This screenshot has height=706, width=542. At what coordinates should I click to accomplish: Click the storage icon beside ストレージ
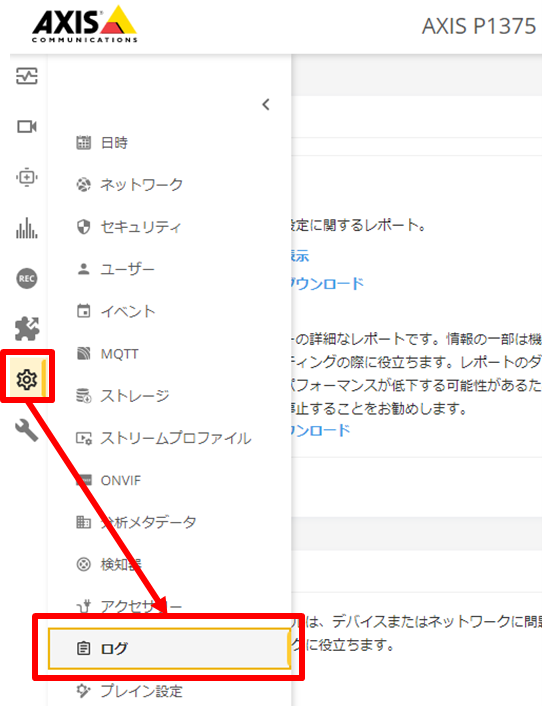83,396
